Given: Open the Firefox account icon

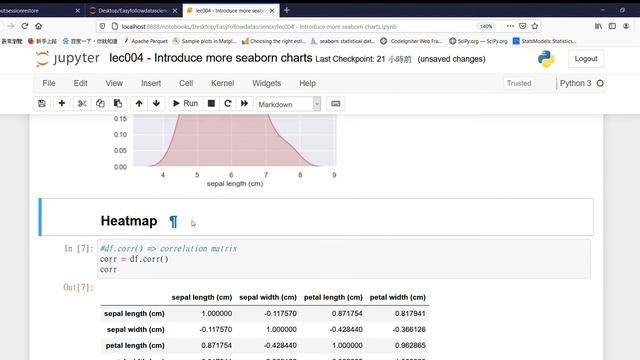Looking at the screenshot, I should [626, 26].
